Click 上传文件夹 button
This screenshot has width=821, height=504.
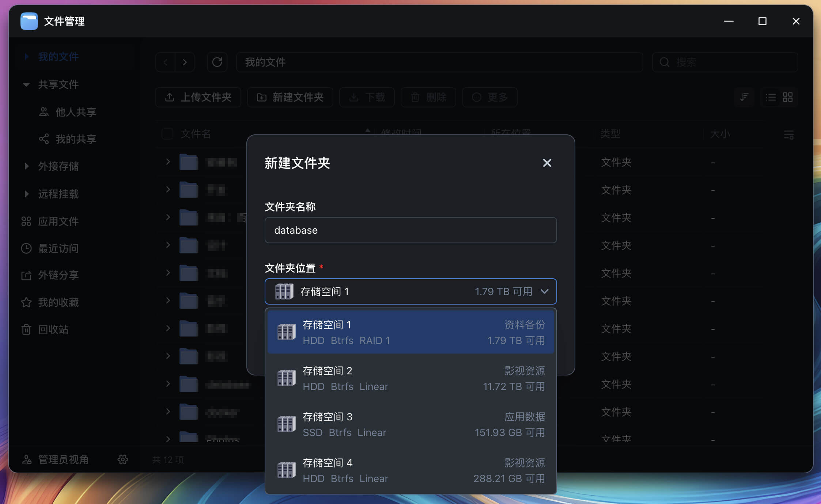198,97
